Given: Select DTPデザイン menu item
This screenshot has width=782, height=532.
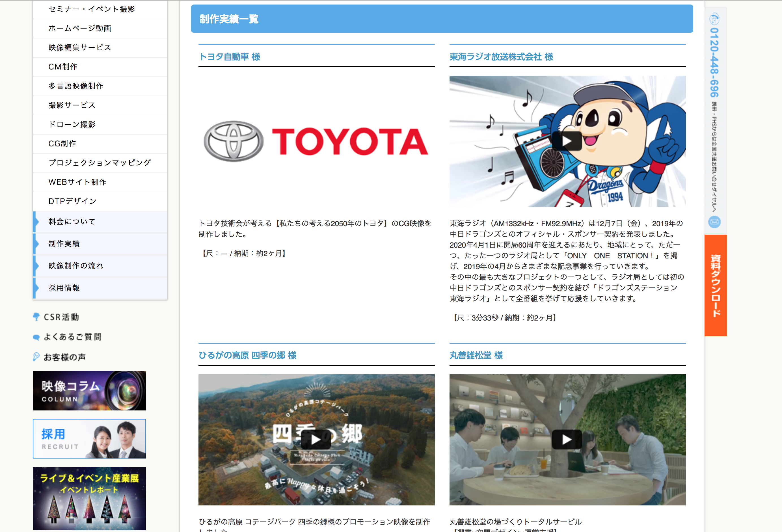Looking at the screenshot, I should [x=100, y=201].
